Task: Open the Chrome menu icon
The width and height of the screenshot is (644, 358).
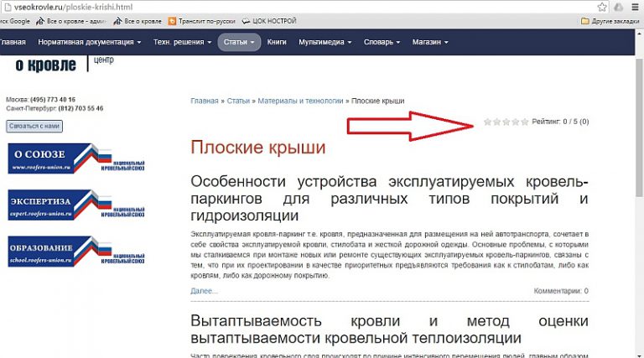Action: (635, 5)
